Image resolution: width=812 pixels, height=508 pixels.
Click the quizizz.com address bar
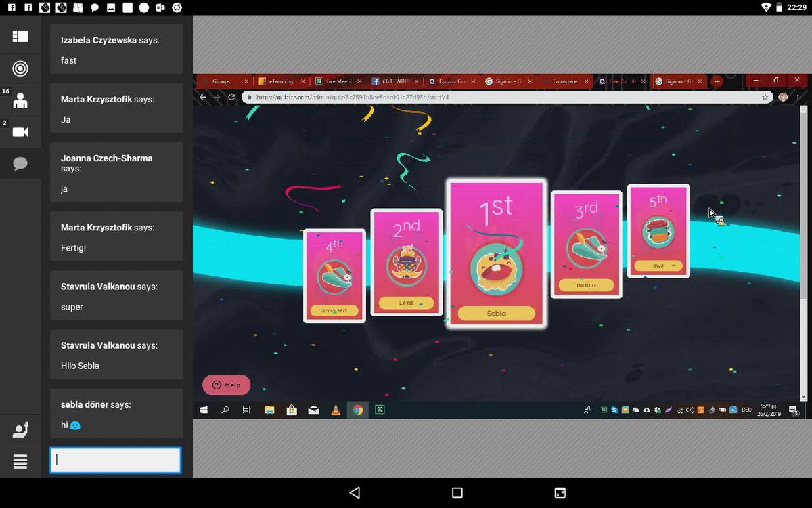[x=506, y=97]
